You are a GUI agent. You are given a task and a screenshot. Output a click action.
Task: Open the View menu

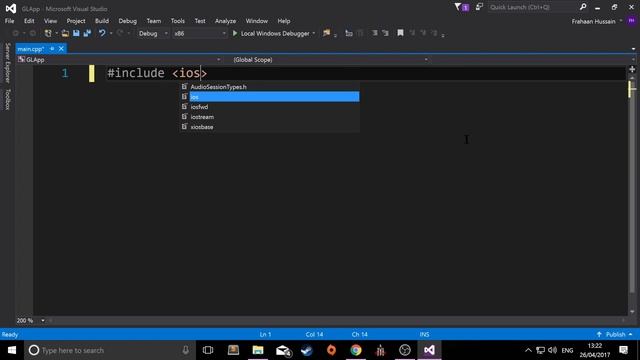[x=50, y=21]
